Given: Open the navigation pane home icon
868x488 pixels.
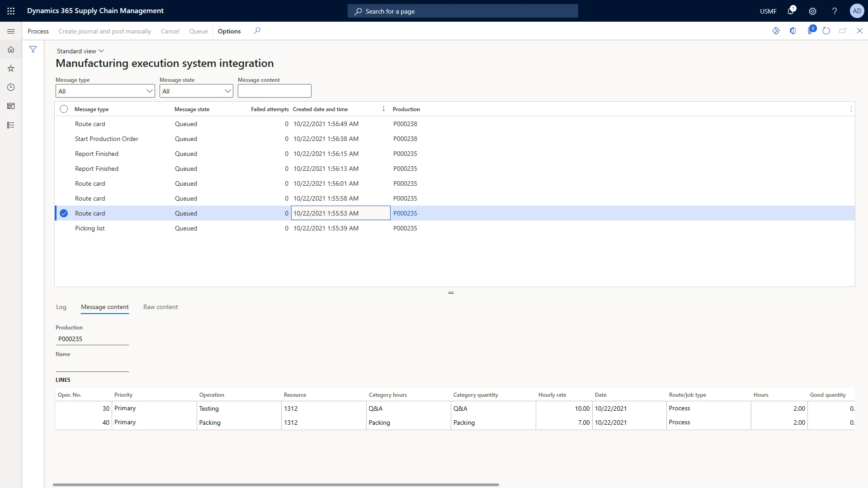Looking at the screenshot, I should click(x=11, y=50).
